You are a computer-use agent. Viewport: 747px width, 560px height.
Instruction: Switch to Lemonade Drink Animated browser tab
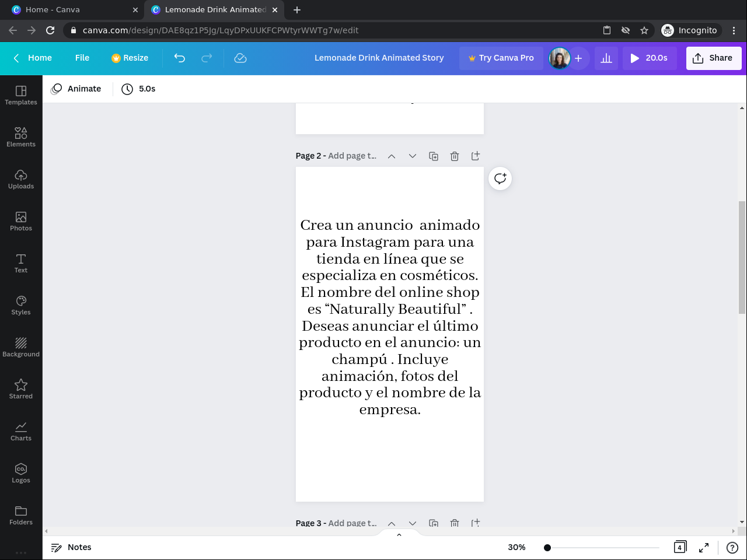click(214, 10)
